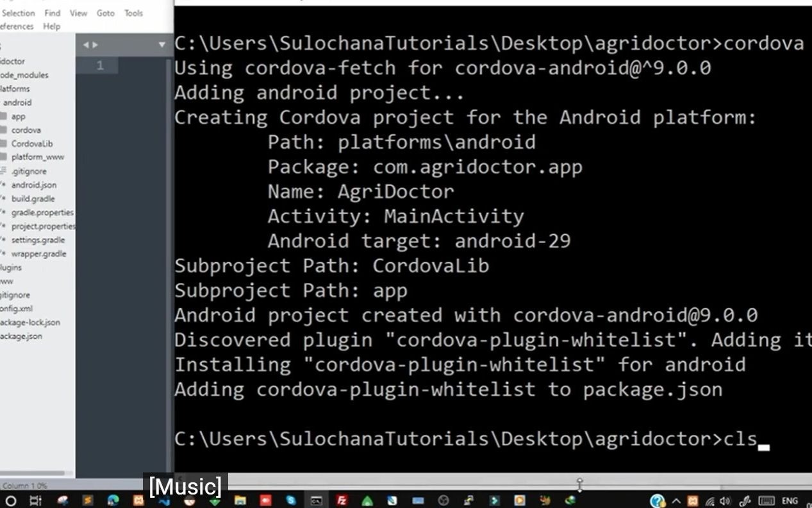Open Skype from the taskbar
Image resolution: width=812 pixels, height=508 pixels.
coord(290,500)
